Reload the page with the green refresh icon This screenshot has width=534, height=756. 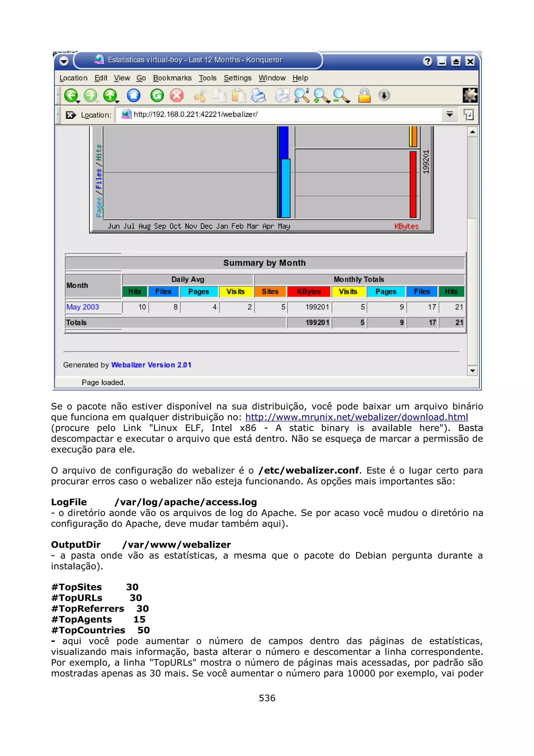pos(157,95)
